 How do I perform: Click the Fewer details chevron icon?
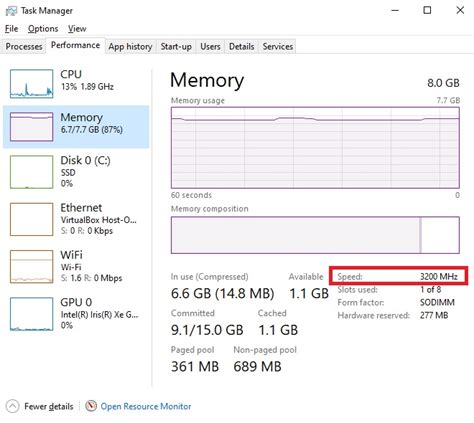(x=12, y=406)
